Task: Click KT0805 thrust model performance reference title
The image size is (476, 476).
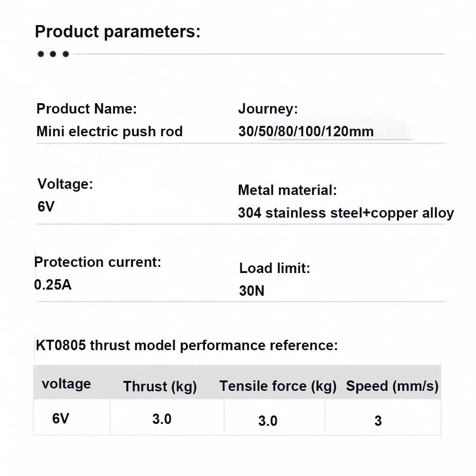Action: 187,345
